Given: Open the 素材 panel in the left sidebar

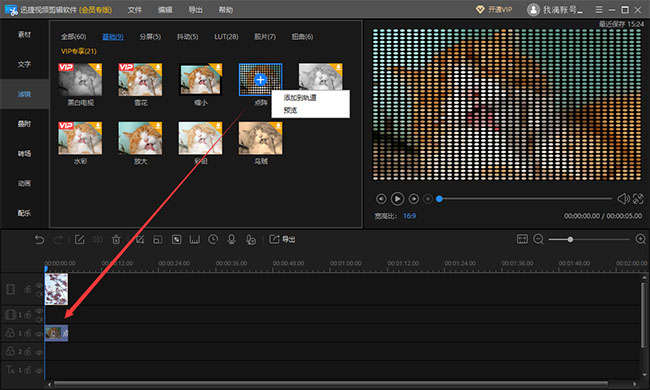Looking at the screenshot, I should (24, 34).
